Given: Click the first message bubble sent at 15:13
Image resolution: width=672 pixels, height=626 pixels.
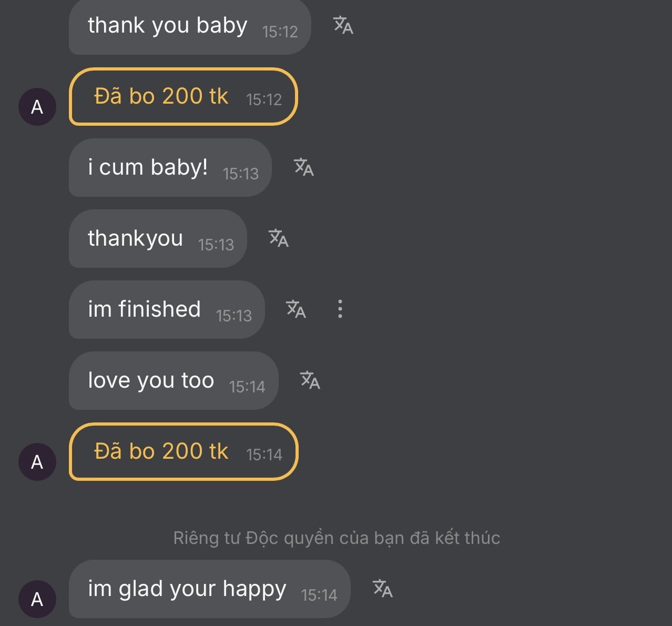Looking at the screenshot, I should [148, 167].
